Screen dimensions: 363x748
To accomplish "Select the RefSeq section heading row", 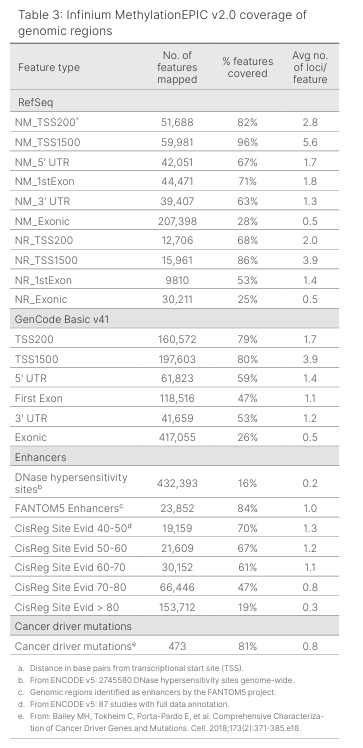I will pyautogui.click(x=175, y=101).
